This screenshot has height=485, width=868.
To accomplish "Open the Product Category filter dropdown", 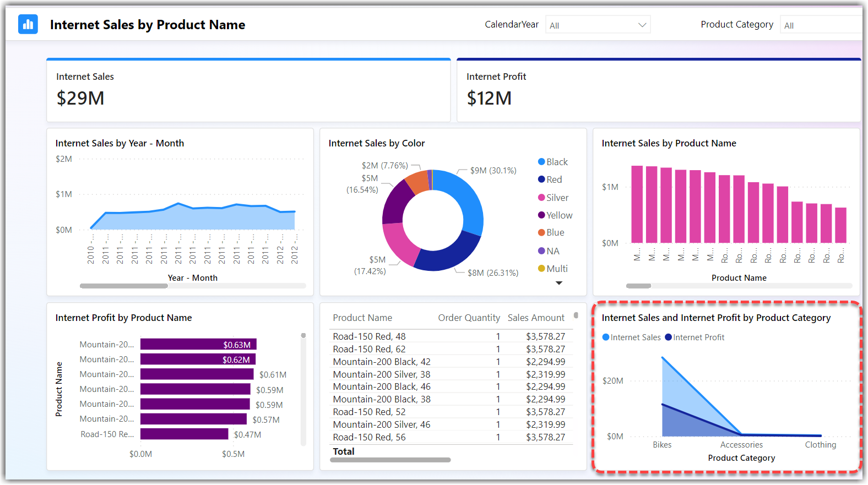I will point(821,25).
